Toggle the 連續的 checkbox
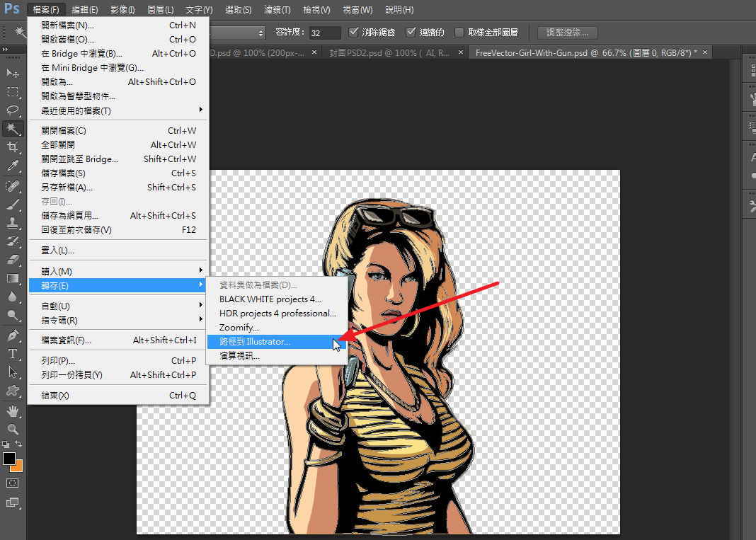756x540 pixels. pyautogui.click(x=411, y=33)
